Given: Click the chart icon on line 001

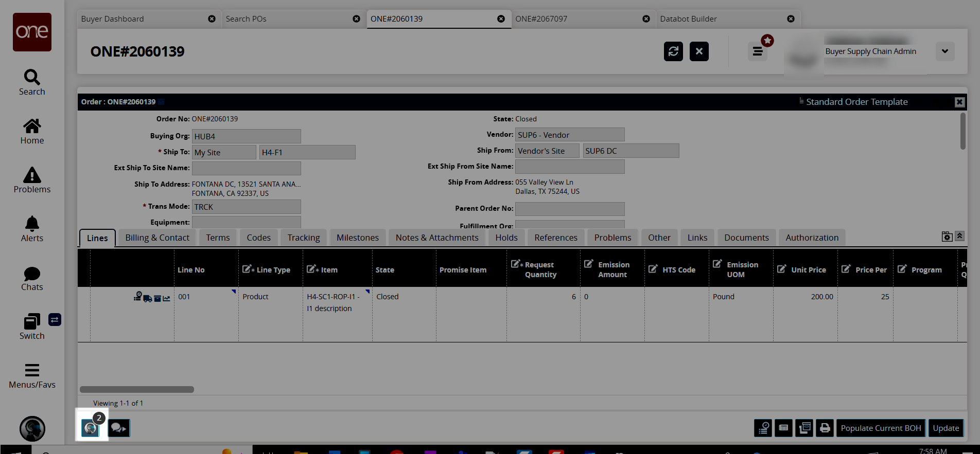Looking at the screenshot, I should coord(166,298).
